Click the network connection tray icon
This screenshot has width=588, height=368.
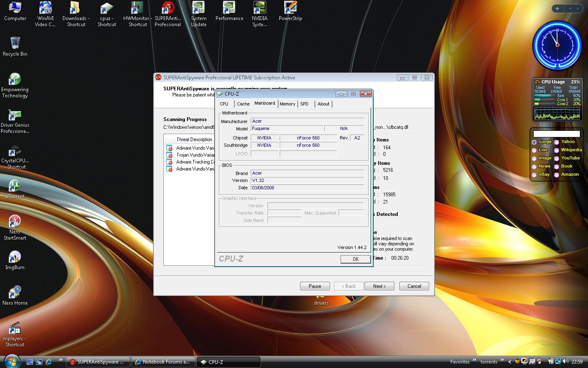[558, 361]
